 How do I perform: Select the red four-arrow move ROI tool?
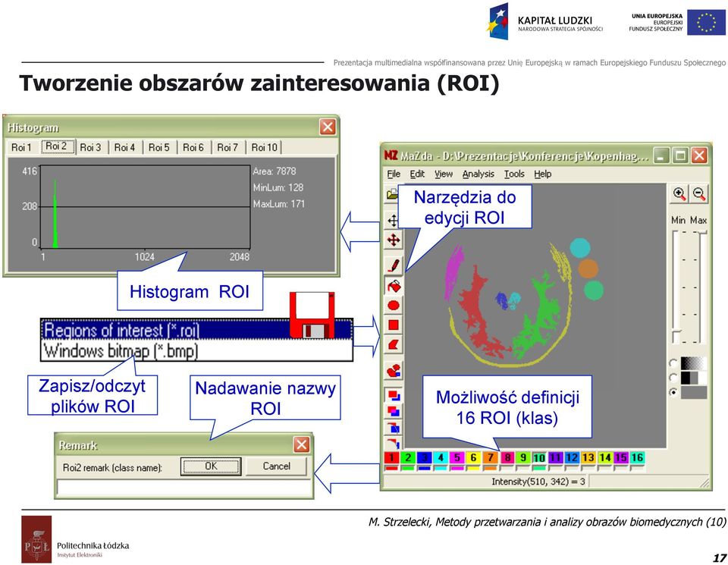point(394,240)
